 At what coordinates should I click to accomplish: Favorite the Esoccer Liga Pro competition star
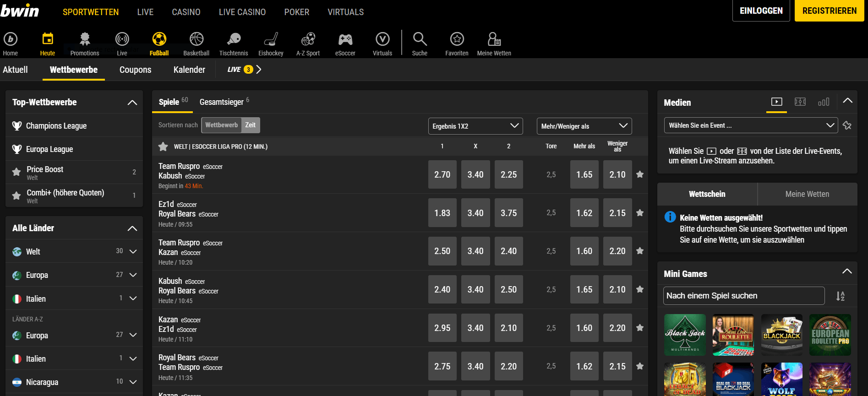pos(163,146)
